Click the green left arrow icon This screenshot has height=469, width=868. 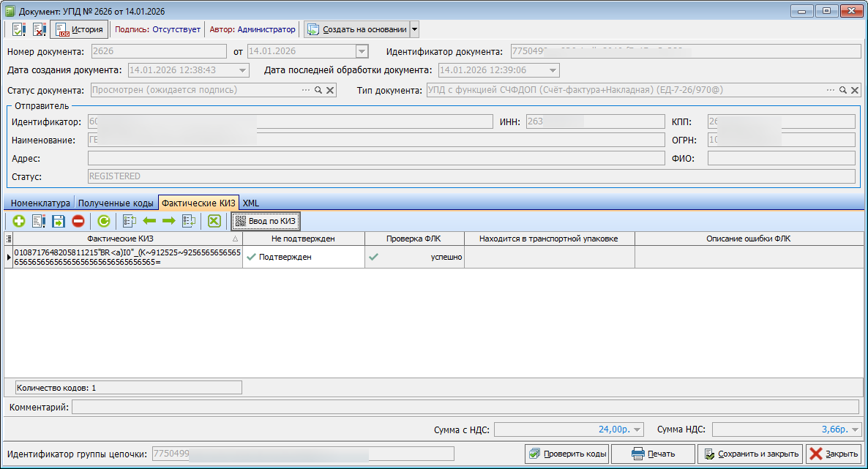pyautogui.click(x=149, y=220)
